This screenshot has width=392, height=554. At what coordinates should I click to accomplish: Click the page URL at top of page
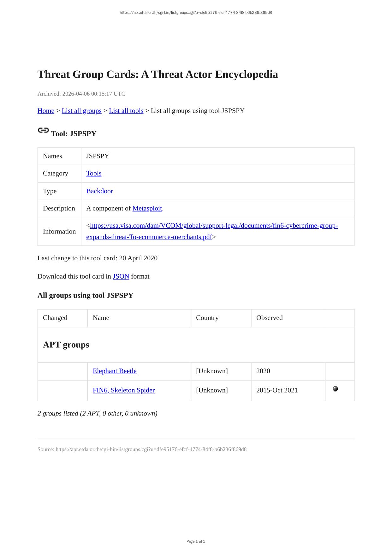[x=196, y=13]
